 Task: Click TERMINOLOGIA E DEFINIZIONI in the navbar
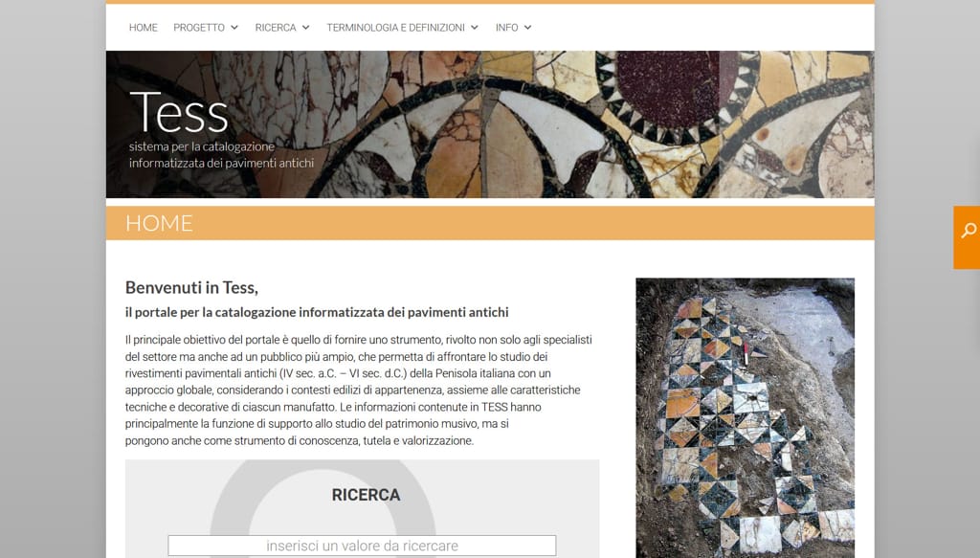pos(395,28)
